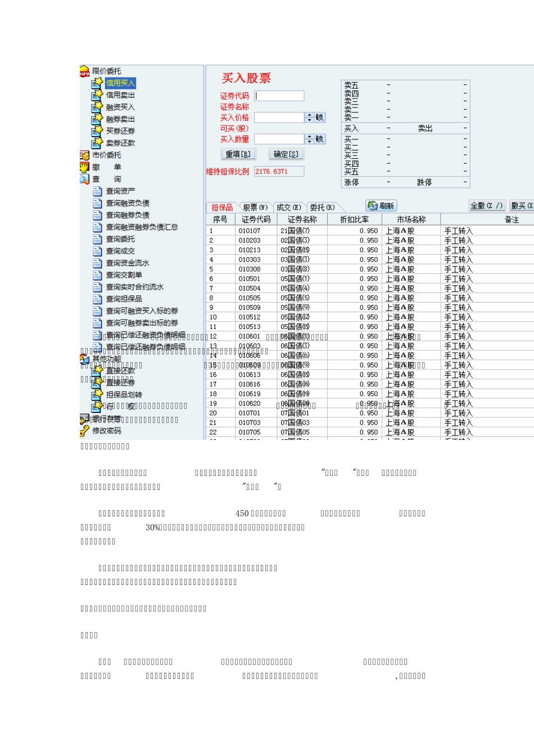Click the 重填[R] button

tap(238, 154)
